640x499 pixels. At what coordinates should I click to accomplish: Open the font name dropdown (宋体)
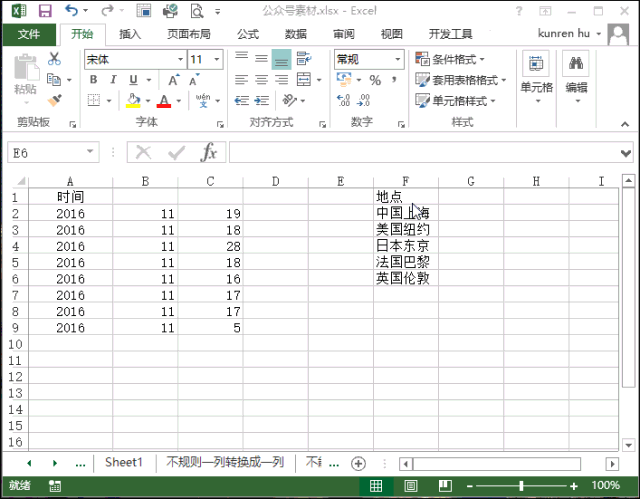[x=180, y=59]
